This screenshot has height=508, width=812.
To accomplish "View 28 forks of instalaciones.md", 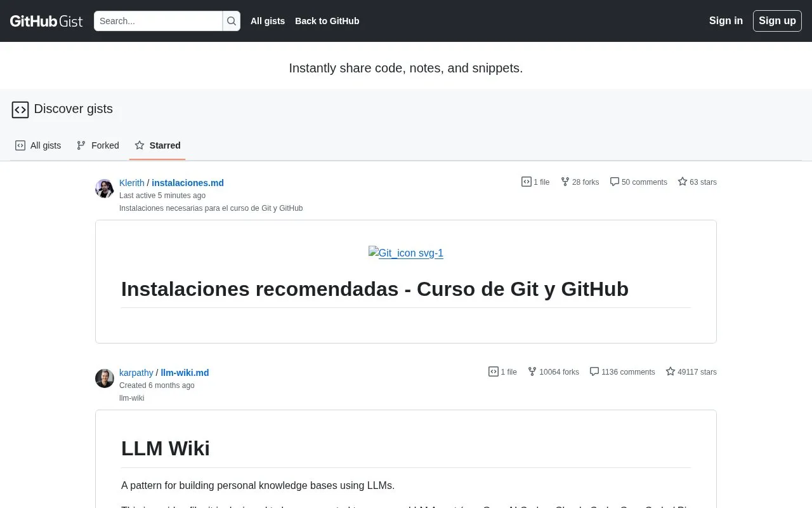I will tap(580, 182).
